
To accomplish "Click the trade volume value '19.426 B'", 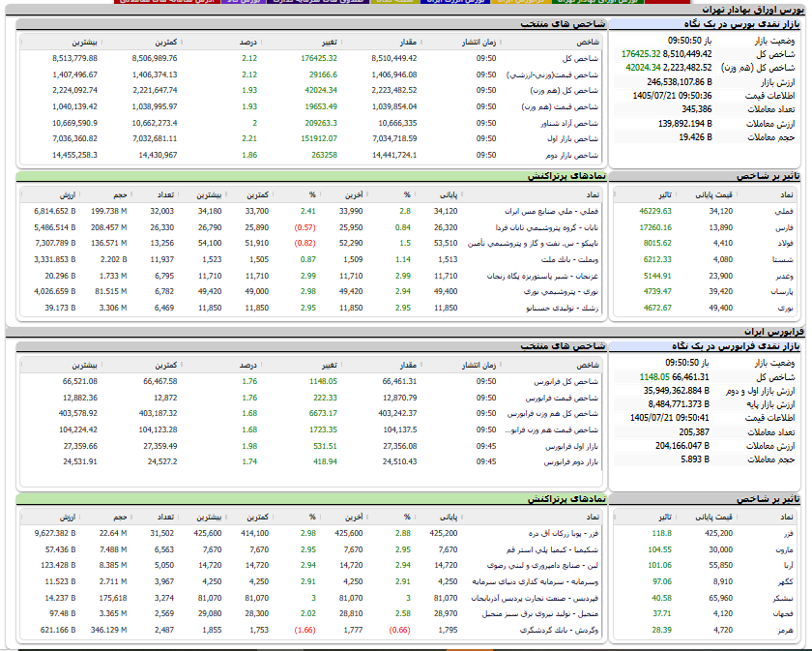I will (x=695, y=137).
